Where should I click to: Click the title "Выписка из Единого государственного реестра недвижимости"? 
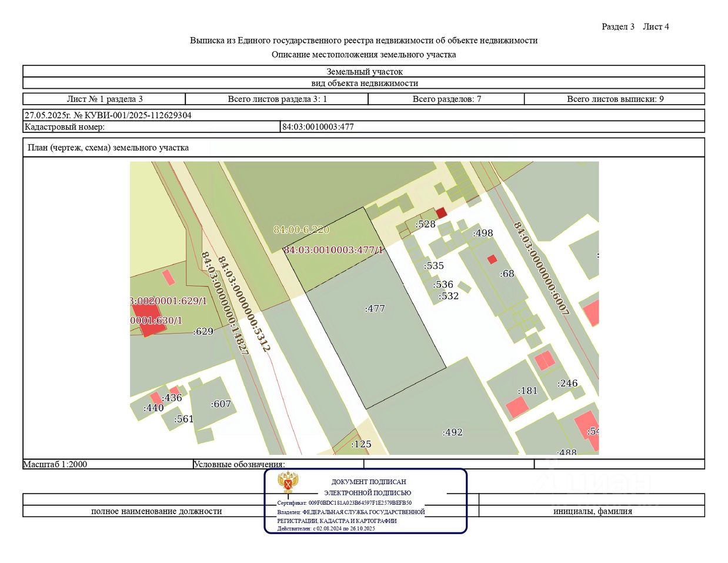click(x=363, y=41)
